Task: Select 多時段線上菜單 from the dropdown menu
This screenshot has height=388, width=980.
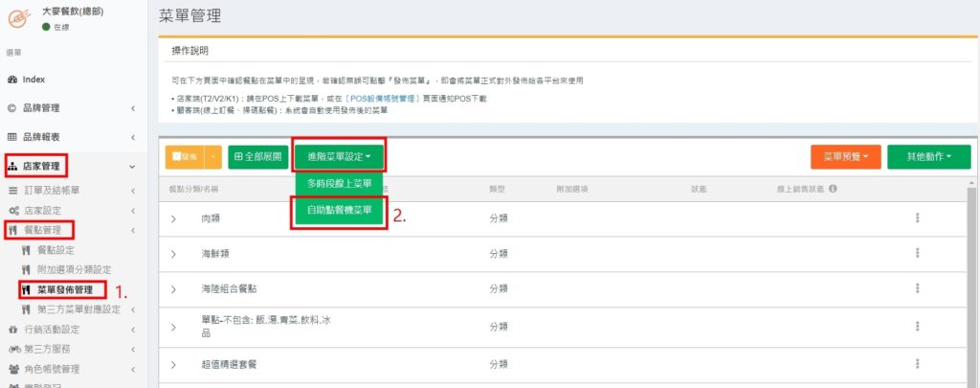Action: [340, 183]
